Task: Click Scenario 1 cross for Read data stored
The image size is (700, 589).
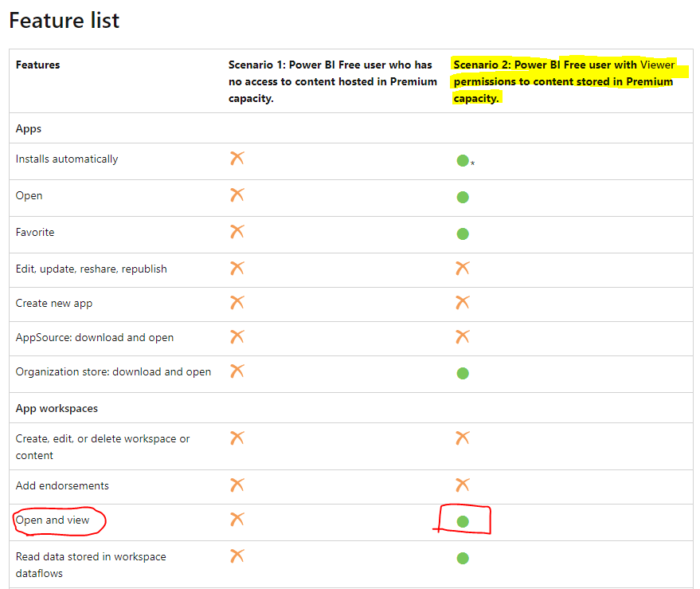Action: (x=237, y=556)
